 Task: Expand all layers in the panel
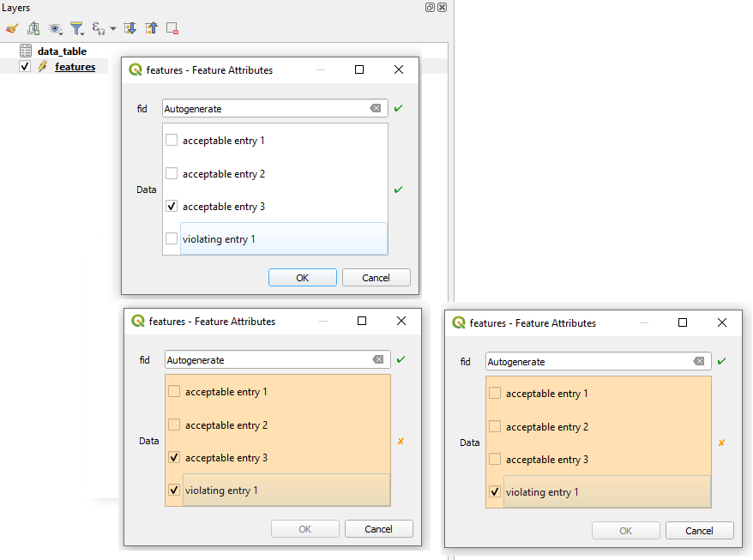pyautogui.click(x=130, y=27)
